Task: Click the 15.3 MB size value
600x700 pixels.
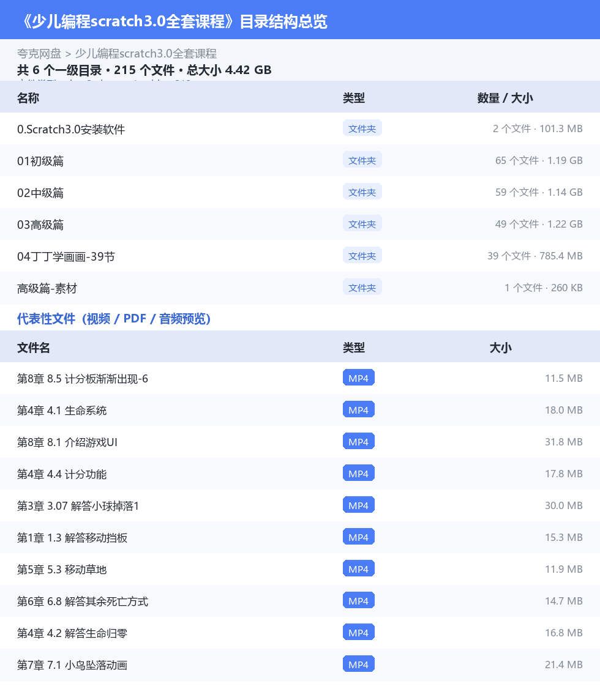Action: click(564, 537)
